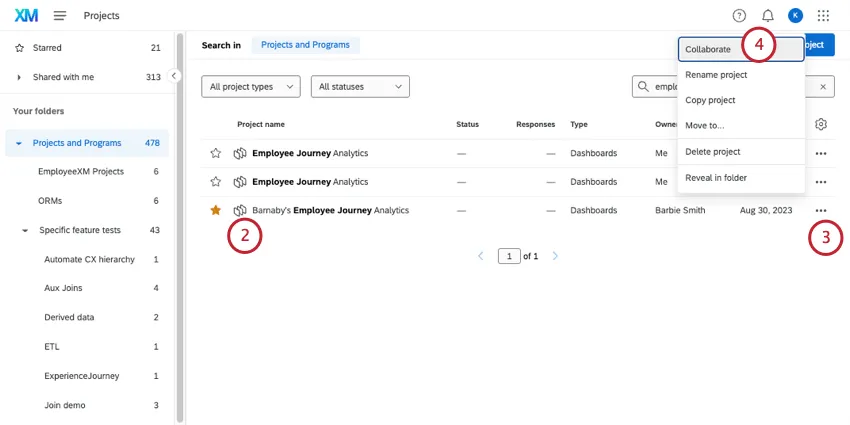Open the All statuses dropdown

click(x=360, y=87)
